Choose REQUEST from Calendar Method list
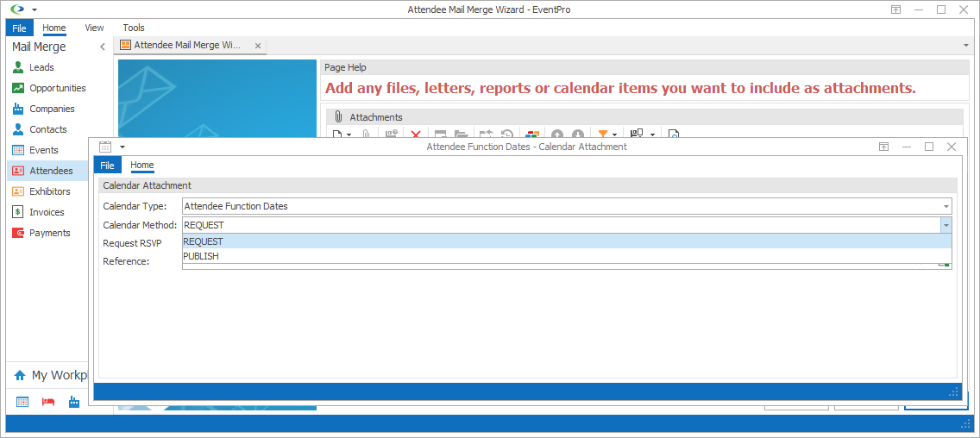 [x=567, y=241]
